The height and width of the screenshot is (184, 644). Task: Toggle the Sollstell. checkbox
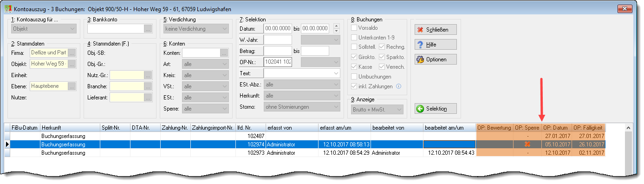tap(354, 47)
